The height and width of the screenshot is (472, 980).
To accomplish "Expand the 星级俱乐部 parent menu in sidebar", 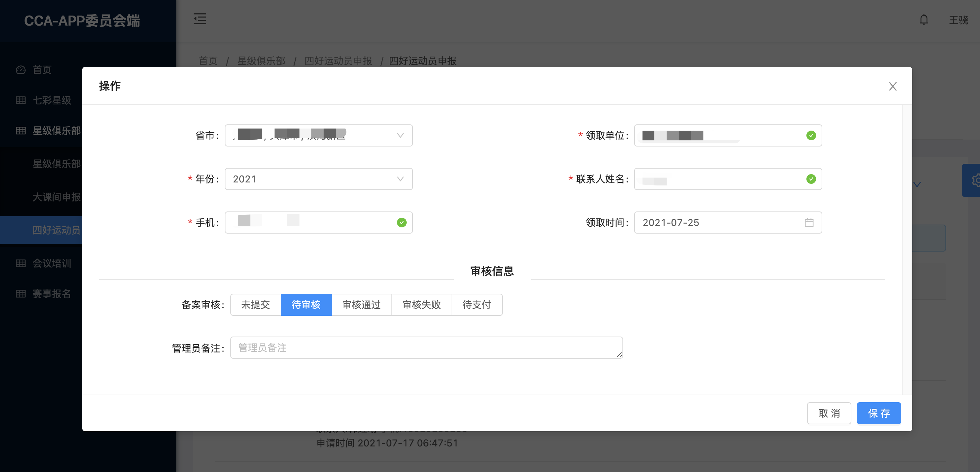I will click(x=56, y=131).
